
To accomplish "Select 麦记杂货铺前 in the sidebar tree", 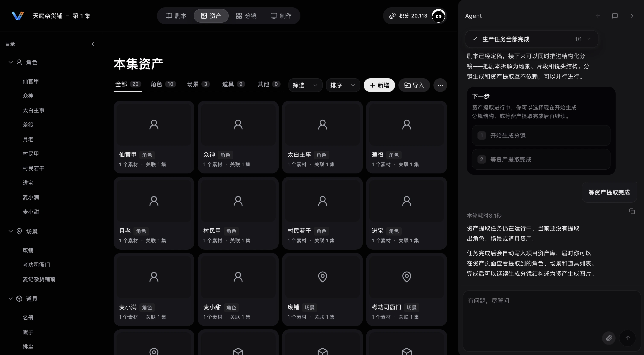I will (x=39, y=279).
